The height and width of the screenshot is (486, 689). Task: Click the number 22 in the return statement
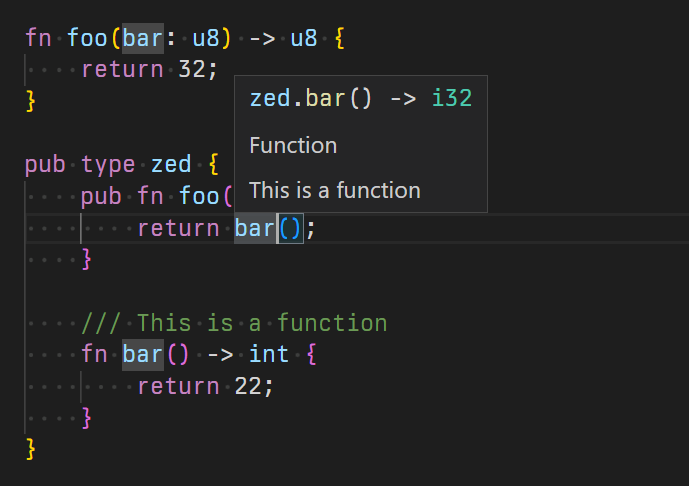tap(247, 386)
